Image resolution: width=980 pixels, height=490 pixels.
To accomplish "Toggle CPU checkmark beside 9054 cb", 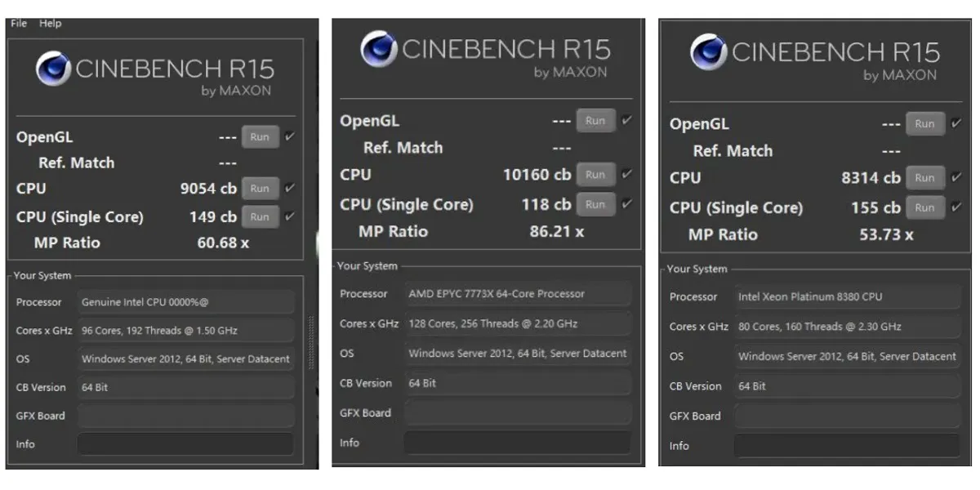I will 290,189.
